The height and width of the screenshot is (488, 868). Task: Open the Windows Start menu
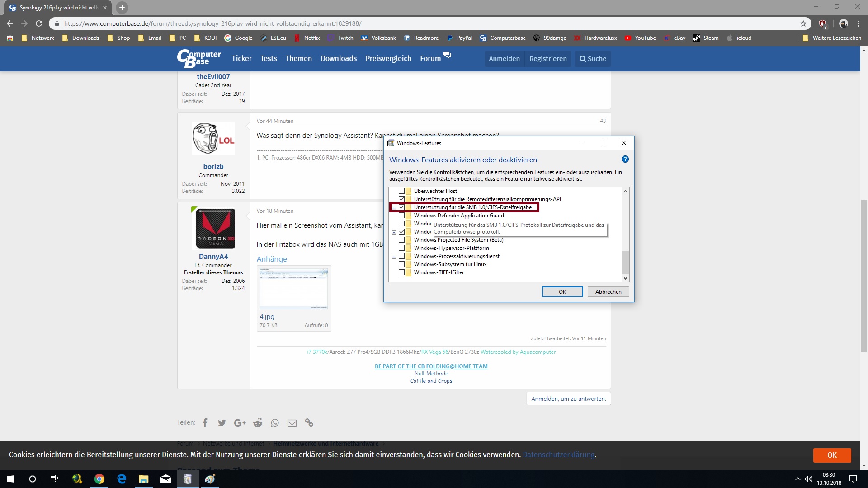(11, 479)
